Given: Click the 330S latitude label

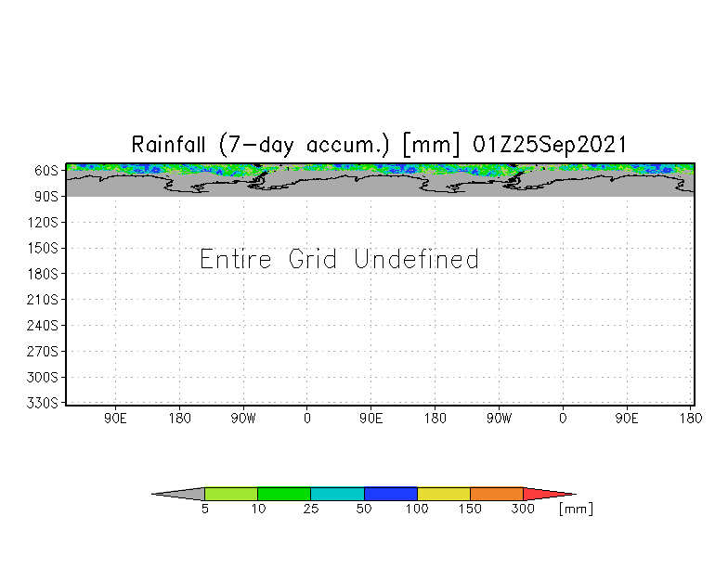Looking at the screenshot, I should [x=43, y=403].
